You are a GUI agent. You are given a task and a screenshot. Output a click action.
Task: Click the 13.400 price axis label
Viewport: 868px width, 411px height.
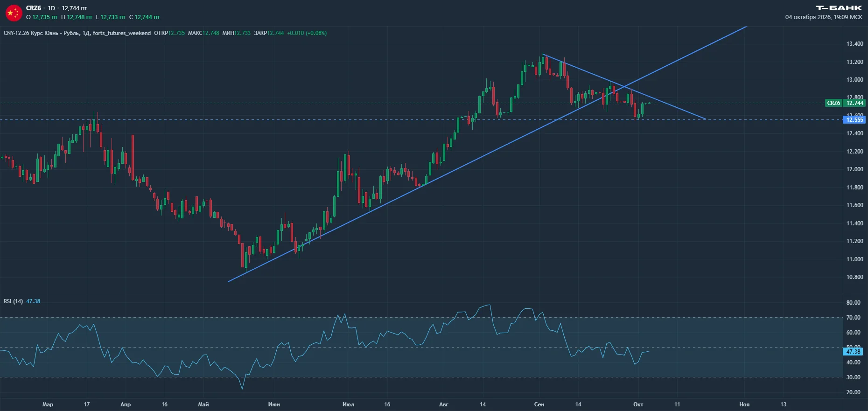point(854,44)
